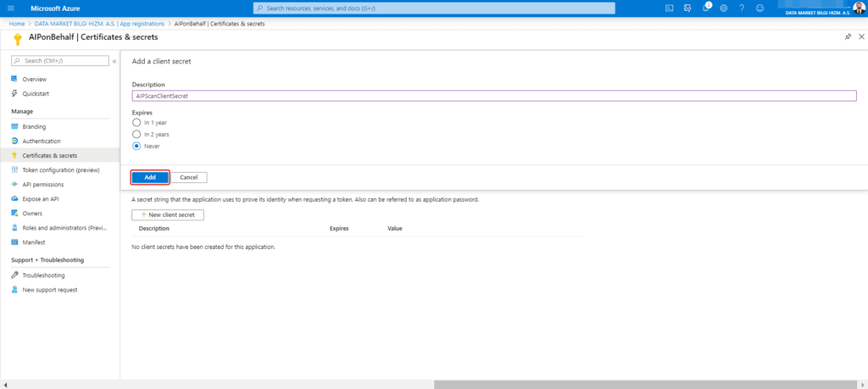
Task: Pin the Certificates & secrets blade
Action: pyautogui.click(x=848, y=36)
